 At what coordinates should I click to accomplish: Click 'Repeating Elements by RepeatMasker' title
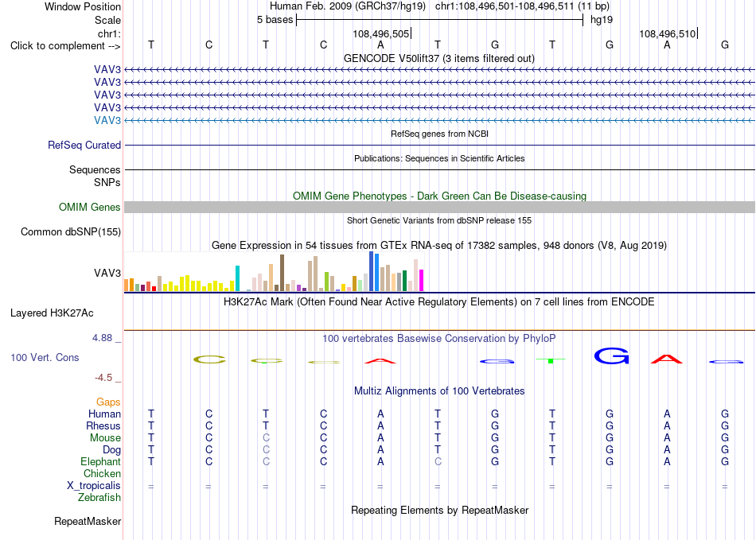[x=439, y=510]
